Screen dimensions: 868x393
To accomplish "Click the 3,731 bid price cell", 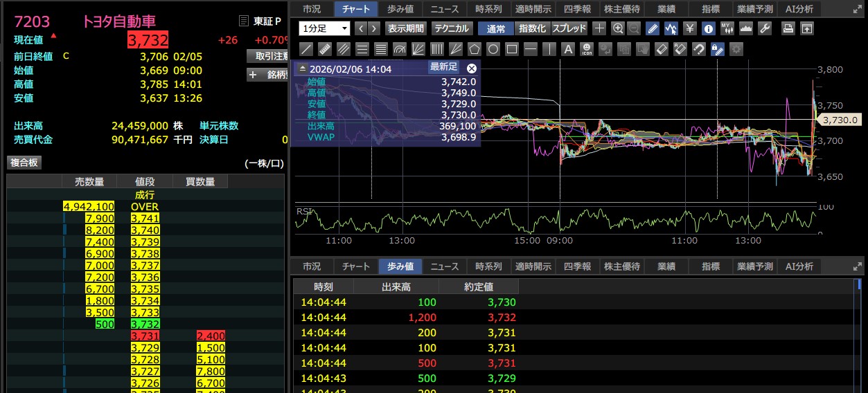I will [x=145, y=336].
